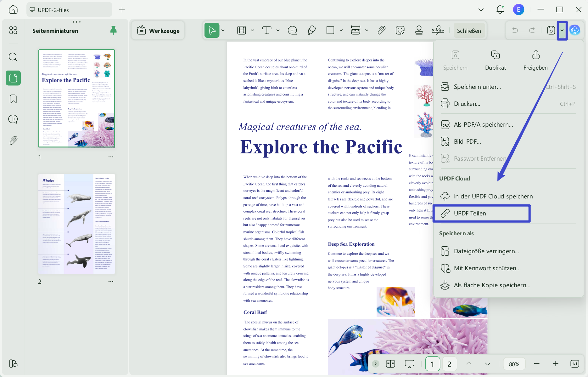
Task: Toggle the page reading layout icon
Action: pos(390,364)
